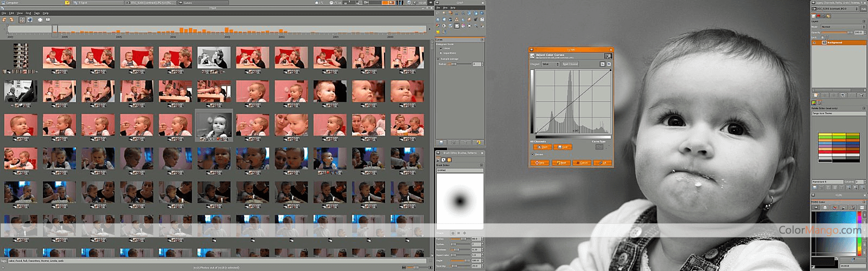Select the logarithmic histogram icon in Curves
This screenshot has height=271, width=868.
click(609, 64)
